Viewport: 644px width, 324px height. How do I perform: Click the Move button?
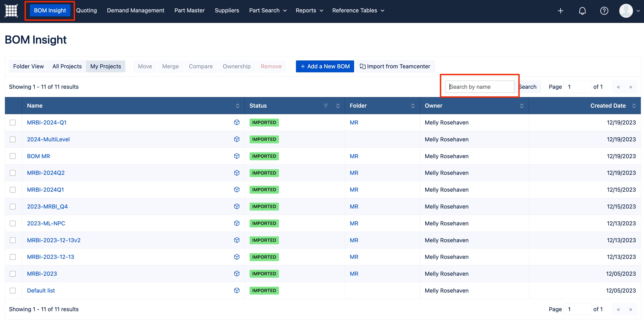tap(145, 66)
